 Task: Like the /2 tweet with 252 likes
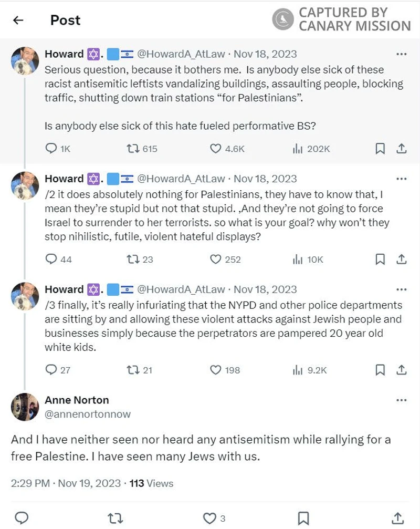216,259
